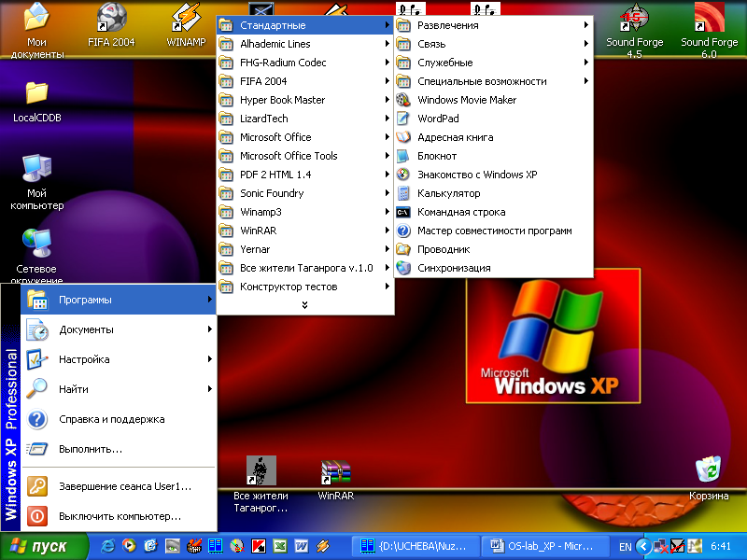Open the Настройка submenu

[119, 359]
